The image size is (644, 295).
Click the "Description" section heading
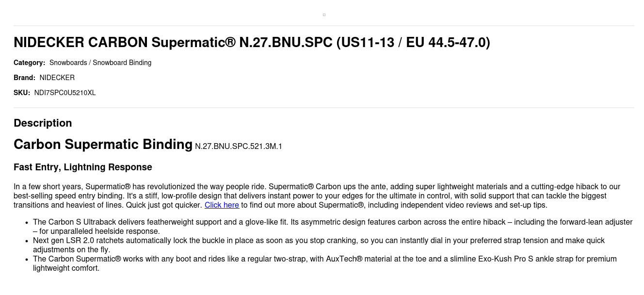pos(43,123)
